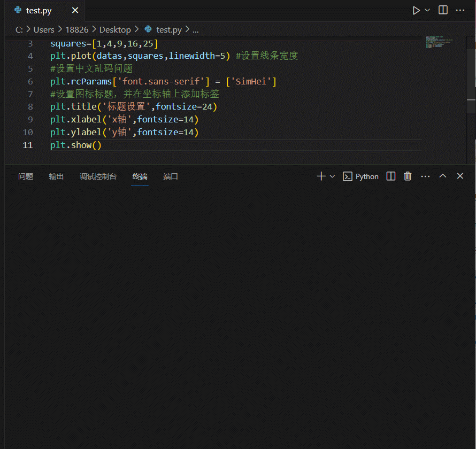Screen dimensions: 476x449
Task: Click the plt.title line text
Action: [x=134, y=107]
